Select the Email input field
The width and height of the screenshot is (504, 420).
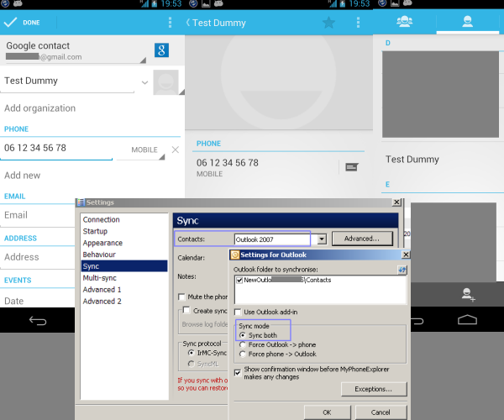pyautogui.click(x=37, y=215)
